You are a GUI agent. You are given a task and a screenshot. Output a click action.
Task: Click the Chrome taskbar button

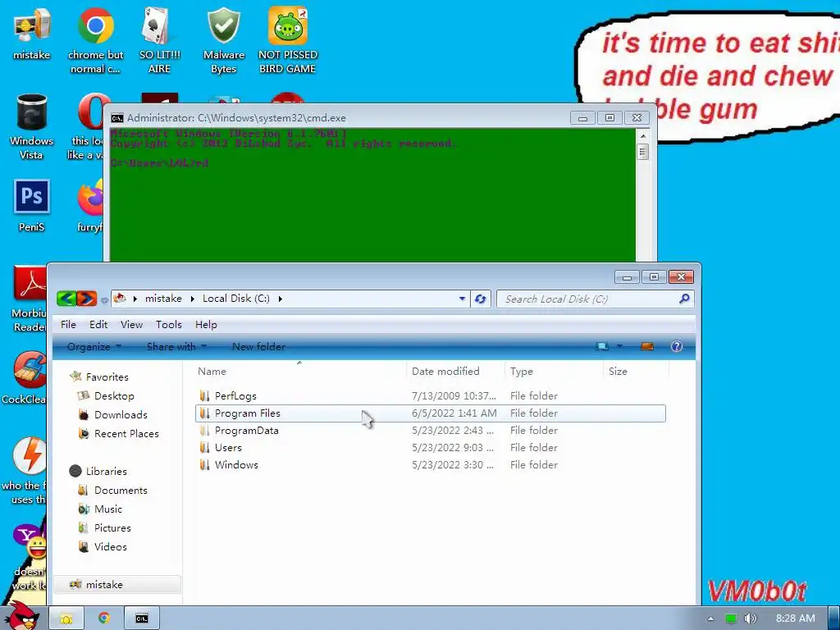pos(104,619)
